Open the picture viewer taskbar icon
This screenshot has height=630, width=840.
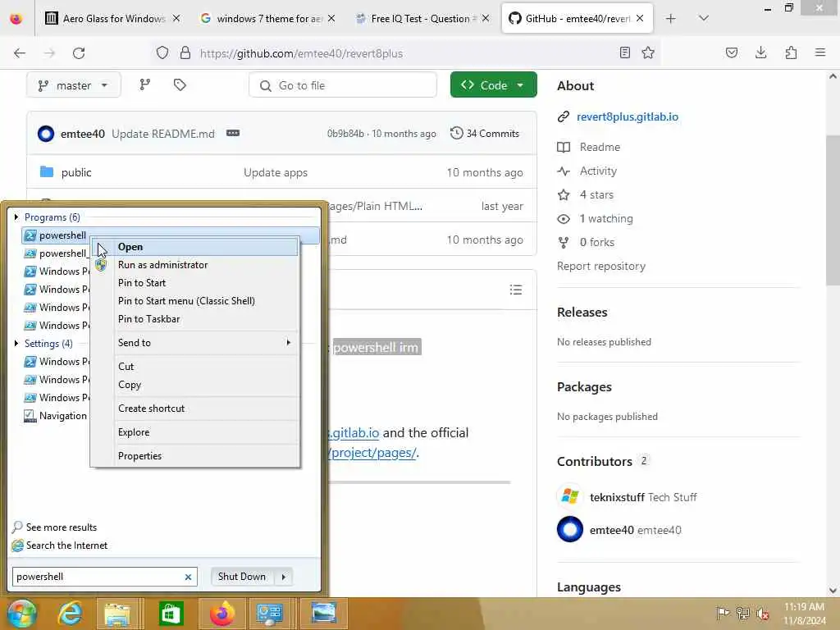point(324,614)
